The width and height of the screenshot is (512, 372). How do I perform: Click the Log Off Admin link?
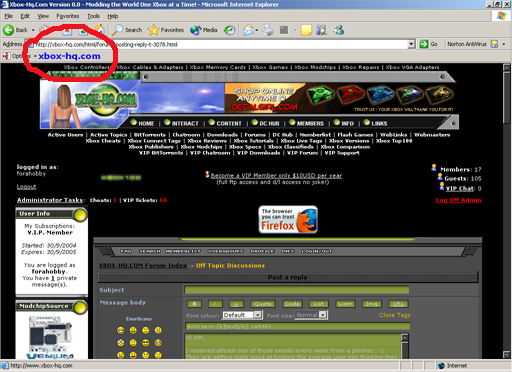458,200
